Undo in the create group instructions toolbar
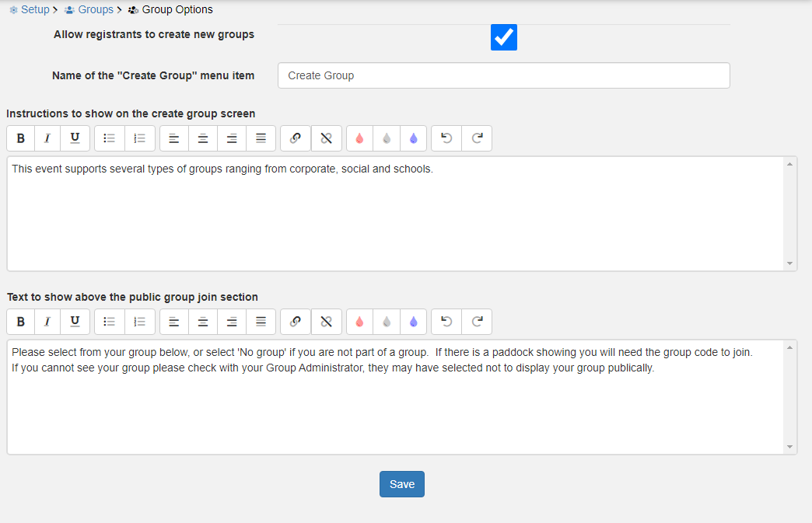812x523 pixels. click(x=446, y=138)
